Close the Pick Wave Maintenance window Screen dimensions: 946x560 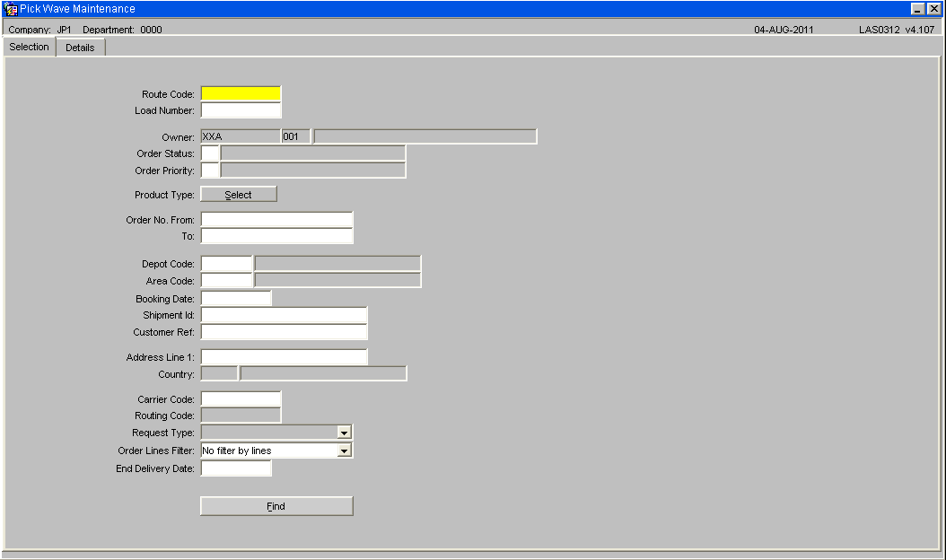(933, 9)
